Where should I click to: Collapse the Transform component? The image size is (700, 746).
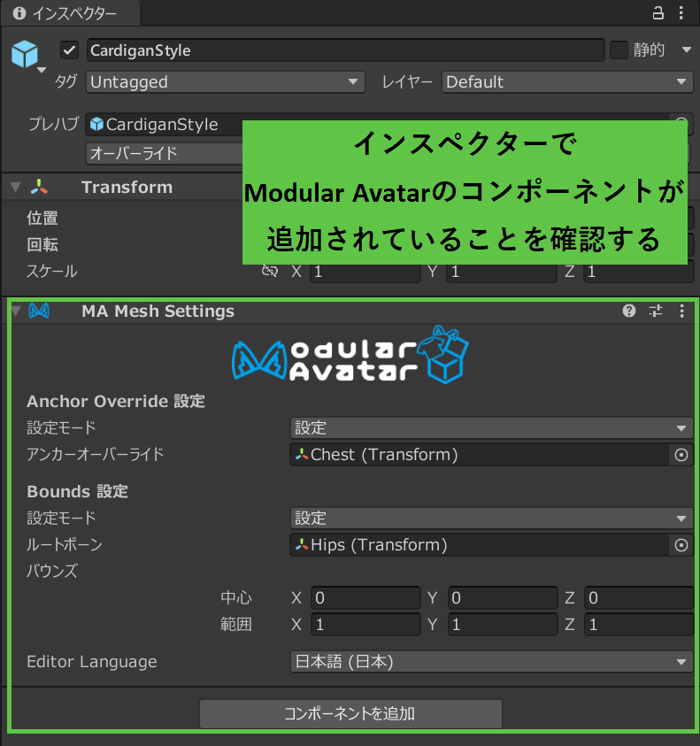[x=16, y=188]
